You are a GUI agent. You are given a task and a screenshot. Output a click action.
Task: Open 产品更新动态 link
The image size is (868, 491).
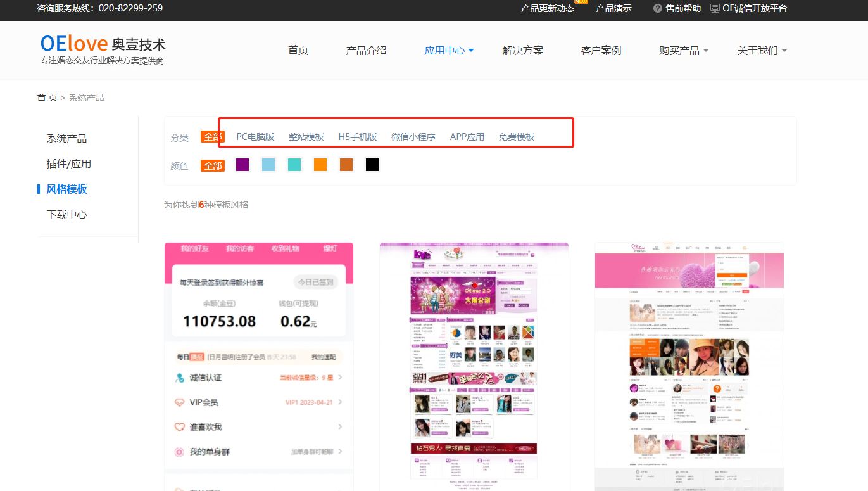click(548, 8)
